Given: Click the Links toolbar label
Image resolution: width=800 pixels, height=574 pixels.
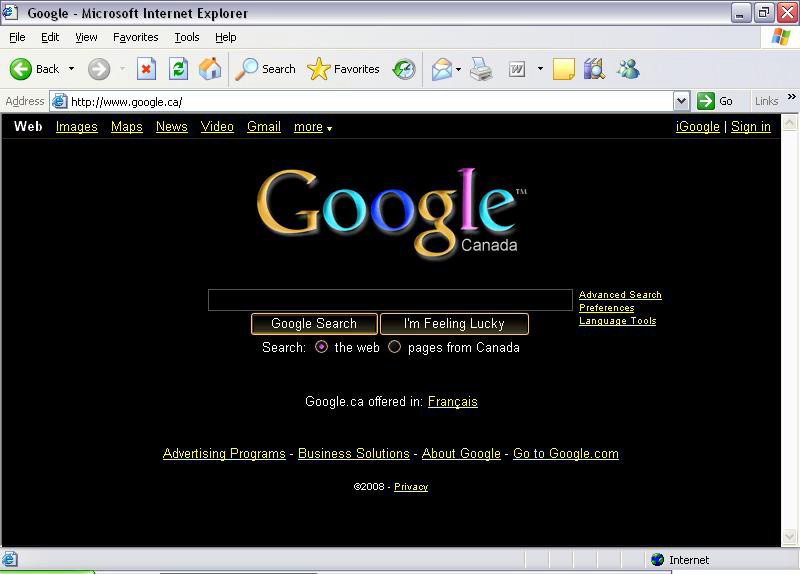Looking at the screenshot, I should [x=766, y=101].
